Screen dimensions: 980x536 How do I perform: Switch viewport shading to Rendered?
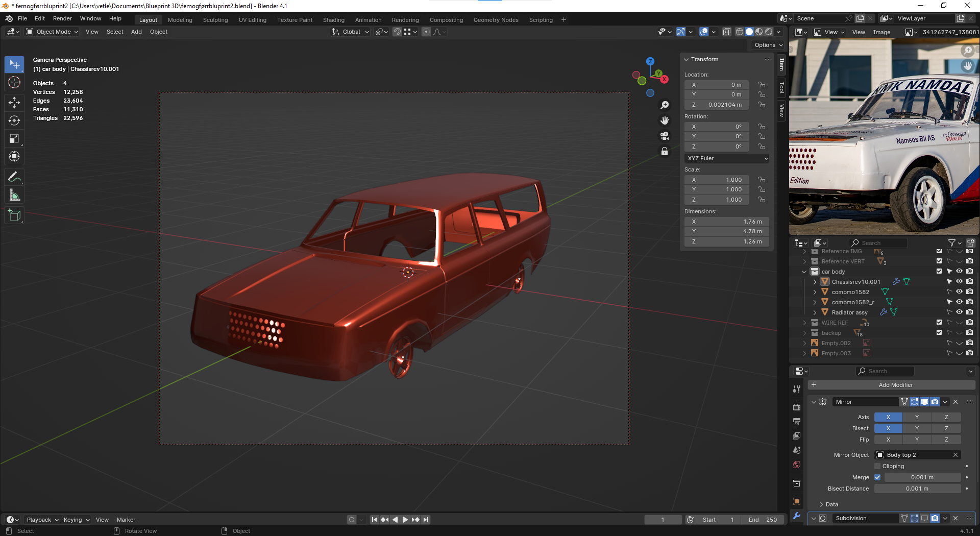(x=769, y=32)
